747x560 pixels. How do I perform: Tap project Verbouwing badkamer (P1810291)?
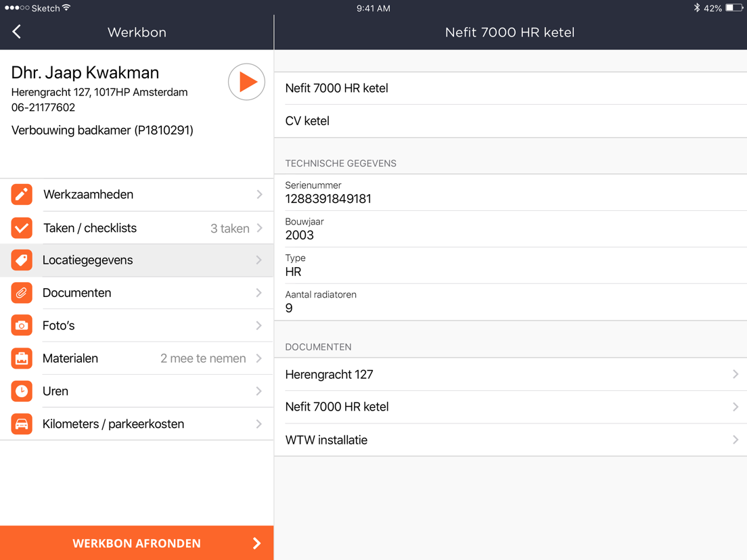[x=102, y=131]
